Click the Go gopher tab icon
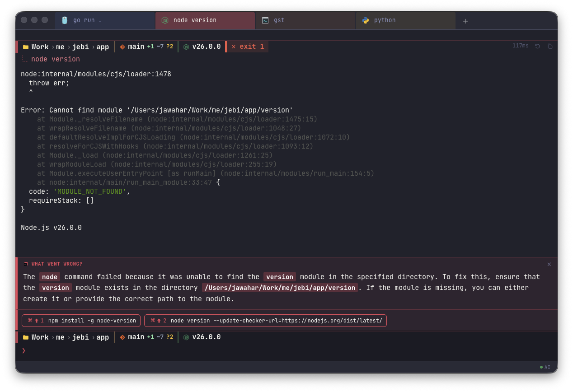Image resolution: width=573 pixels, height=392 pixels. (65, 20)
